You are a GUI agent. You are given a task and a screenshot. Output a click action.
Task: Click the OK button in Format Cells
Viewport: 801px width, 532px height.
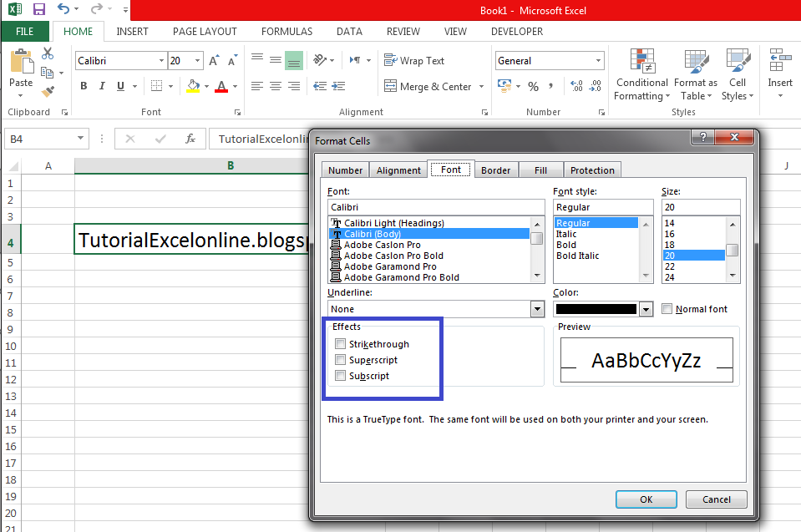(x=646, y=499)
